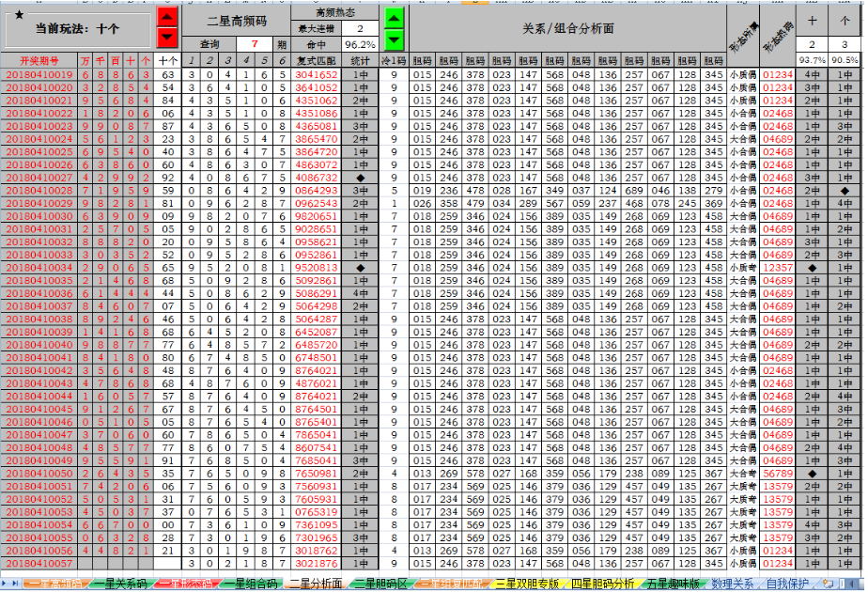The image size is (868, 592).
Task: Click the red up arrow spinner
Action: point(166,18)
